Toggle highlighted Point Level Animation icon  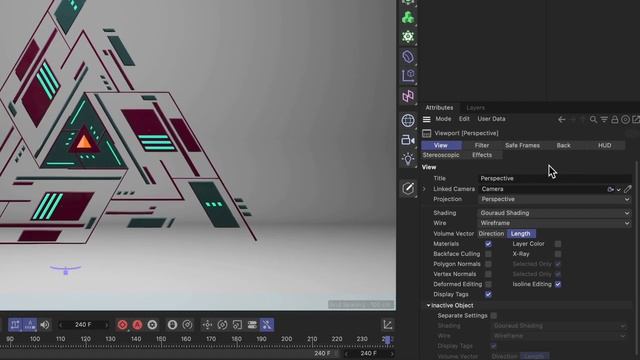[267, 325]
